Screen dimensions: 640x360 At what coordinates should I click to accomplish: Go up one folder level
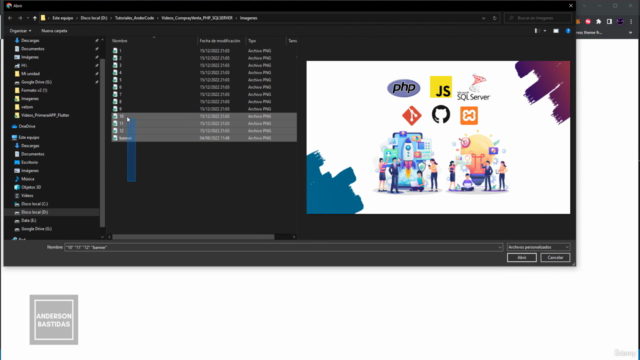pos(35,18)
